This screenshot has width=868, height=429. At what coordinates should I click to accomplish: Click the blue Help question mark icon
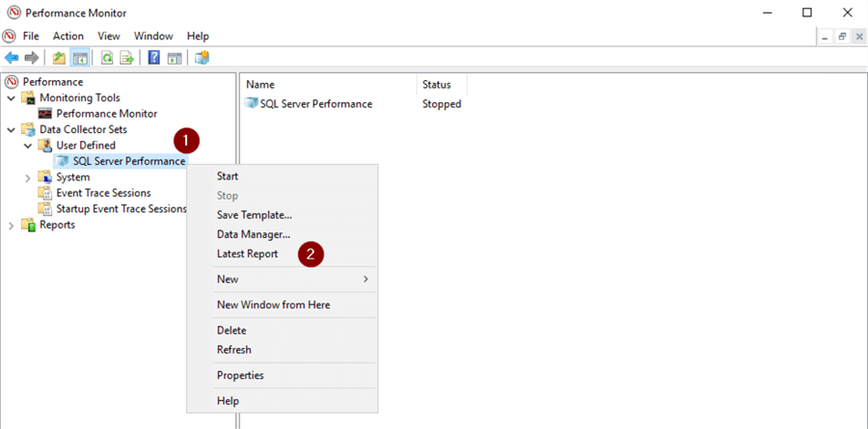point(154,58)
